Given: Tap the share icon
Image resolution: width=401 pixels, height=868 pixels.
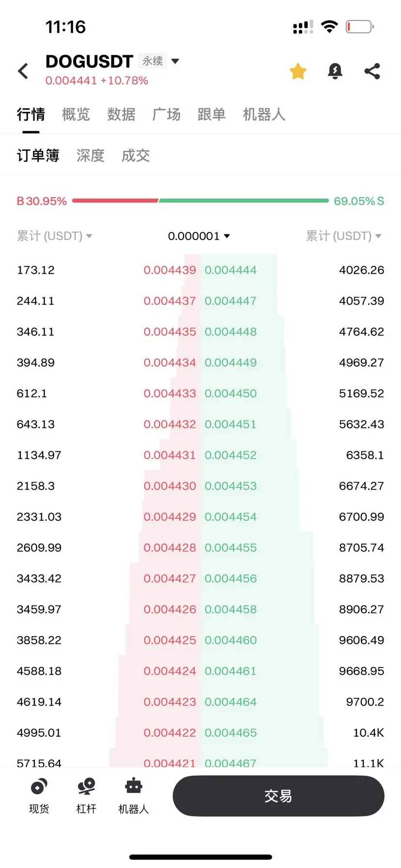Looking at the screenshot, I should (372, 71).
